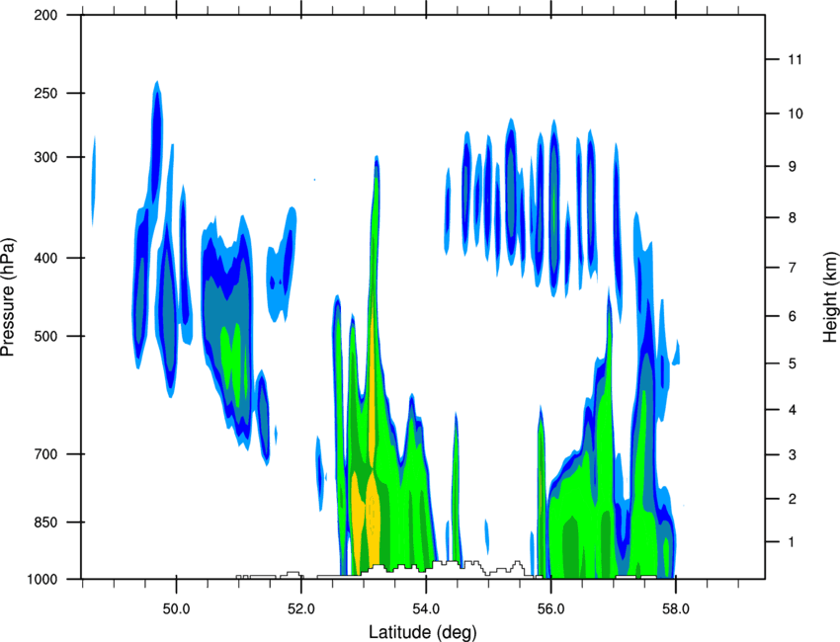Select the 58.0 latitude tick label
840x642 pixels.
[676, 609]
